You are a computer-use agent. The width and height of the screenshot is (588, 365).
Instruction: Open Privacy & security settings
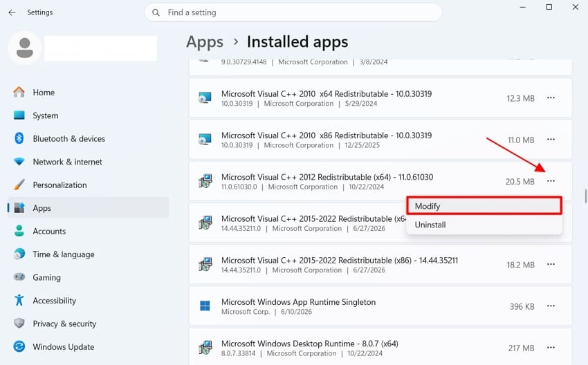[x=64, y=324]
